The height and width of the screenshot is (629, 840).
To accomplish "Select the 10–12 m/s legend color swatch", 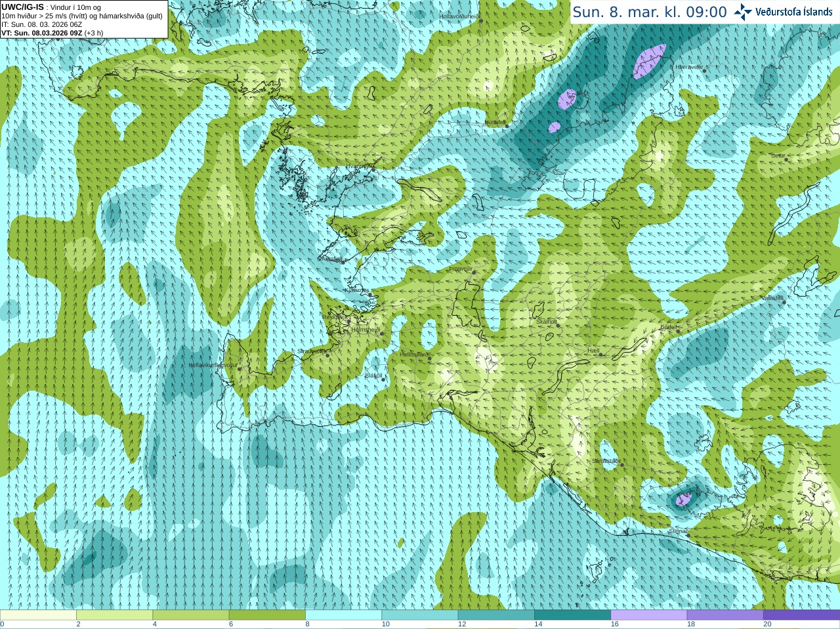I will (420, 615).
